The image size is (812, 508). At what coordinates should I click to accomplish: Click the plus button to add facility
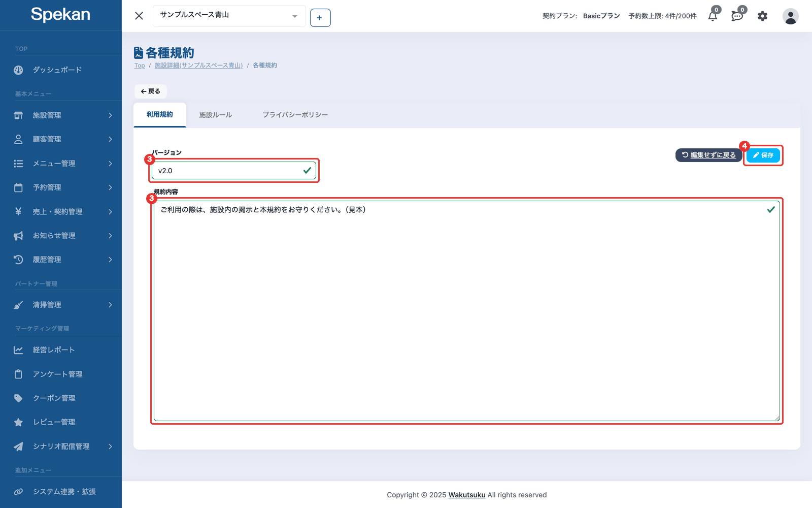coord(320,18)
